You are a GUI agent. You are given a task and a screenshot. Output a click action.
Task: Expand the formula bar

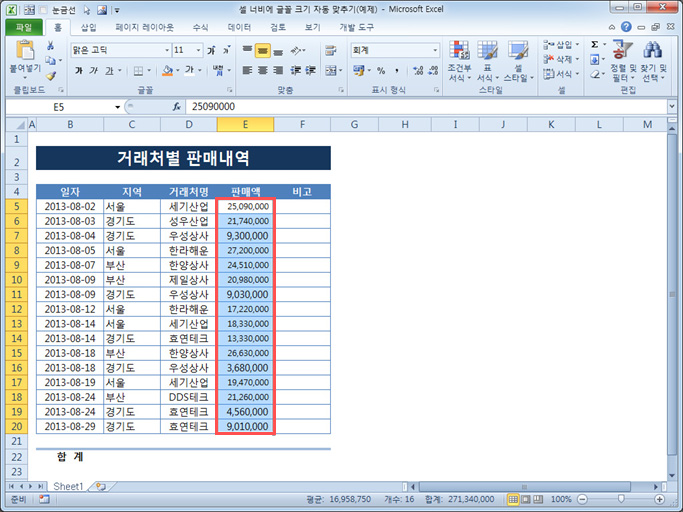click(671, 106)
